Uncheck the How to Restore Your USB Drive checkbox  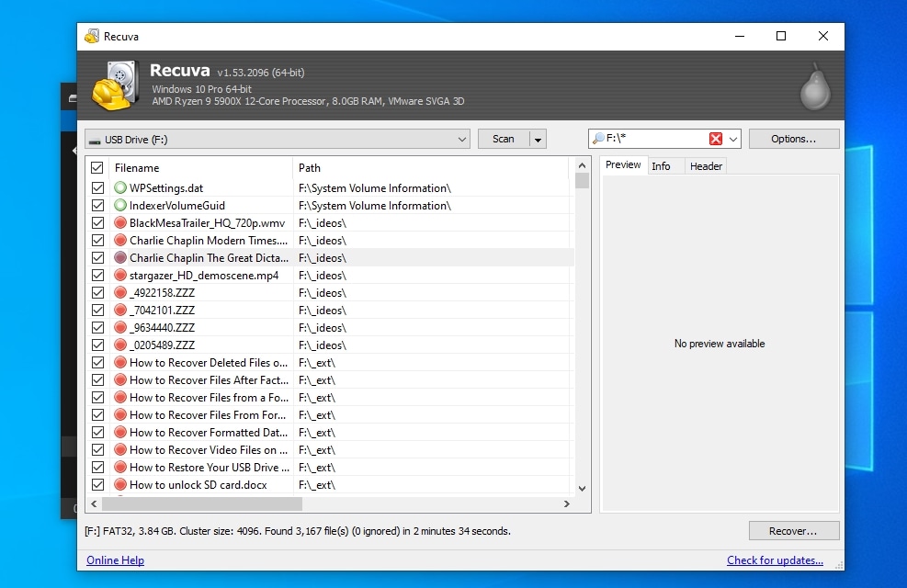[x=97, y=467]
